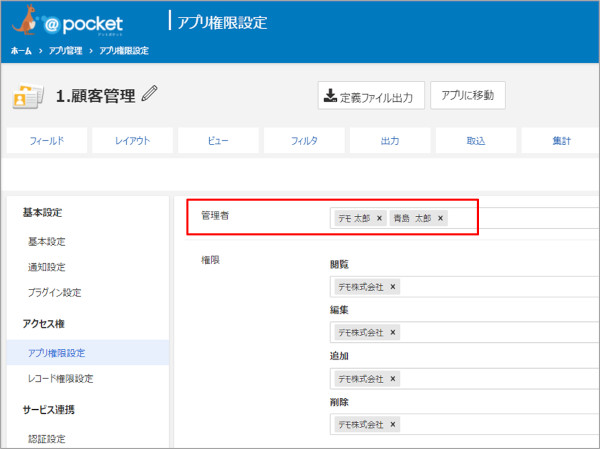Click the @pocket kangaroo logo
Screen dimensions: 600x449
(x=68, y=21)
